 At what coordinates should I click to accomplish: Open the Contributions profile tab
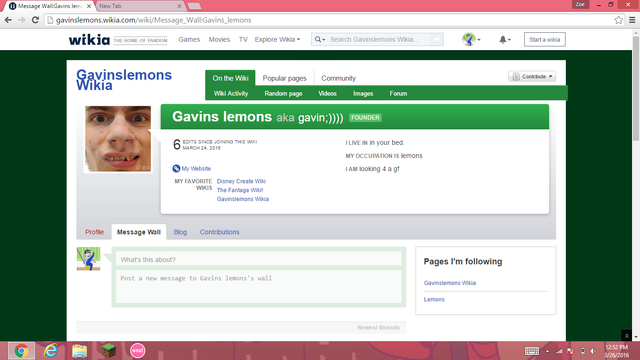pos(219,232)
